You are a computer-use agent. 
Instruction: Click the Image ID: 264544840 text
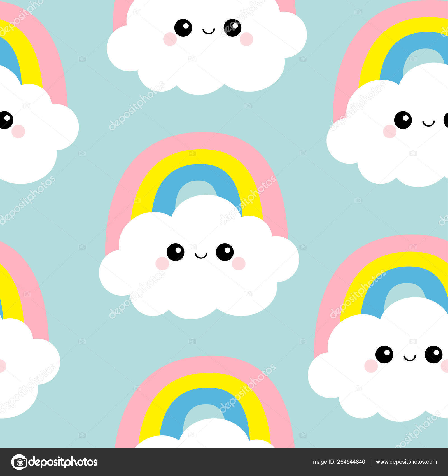tap(338, 462)
